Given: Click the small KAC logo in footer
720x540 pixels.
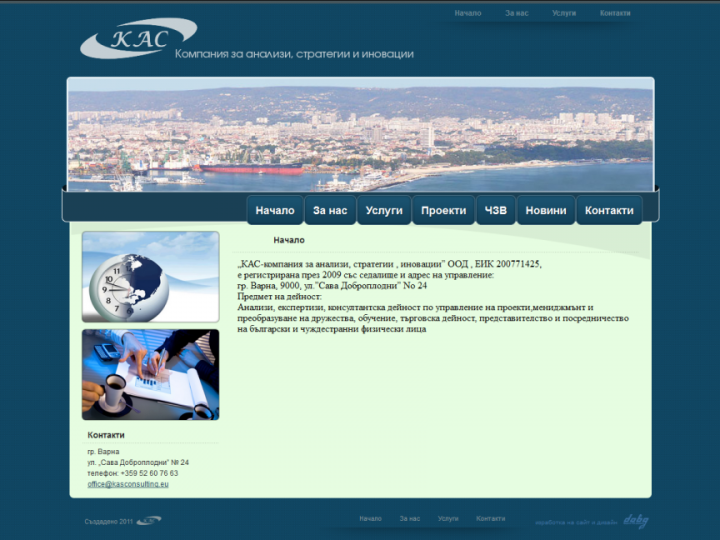Looking at the screenshot, I should 149,521.
